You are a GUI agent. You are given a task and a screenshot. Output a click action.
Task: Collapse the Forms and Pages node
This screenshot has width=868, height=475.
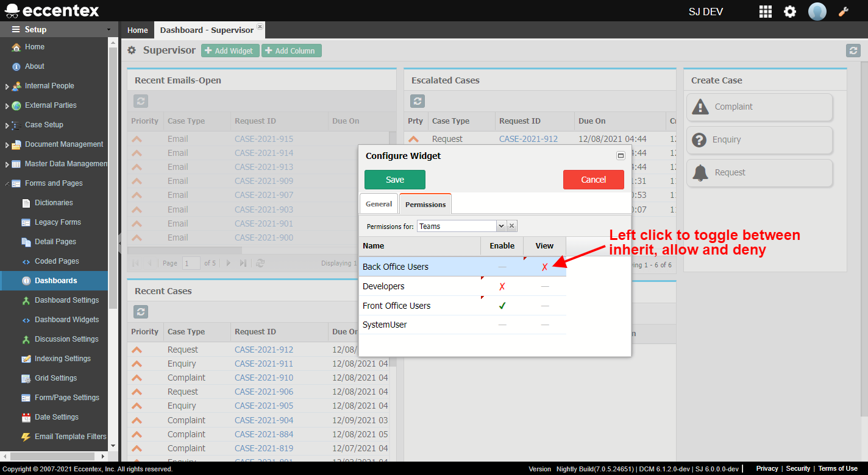pos(7,183)
